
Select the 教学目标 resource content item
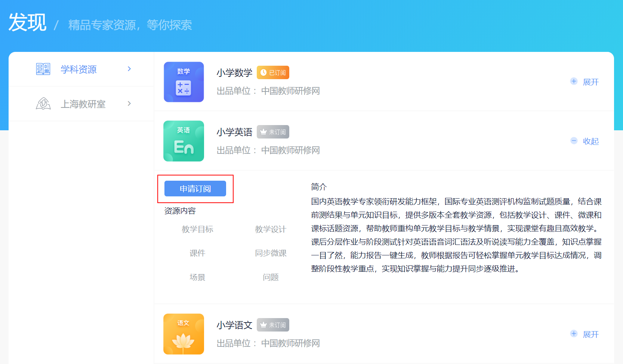click(197, 229)
